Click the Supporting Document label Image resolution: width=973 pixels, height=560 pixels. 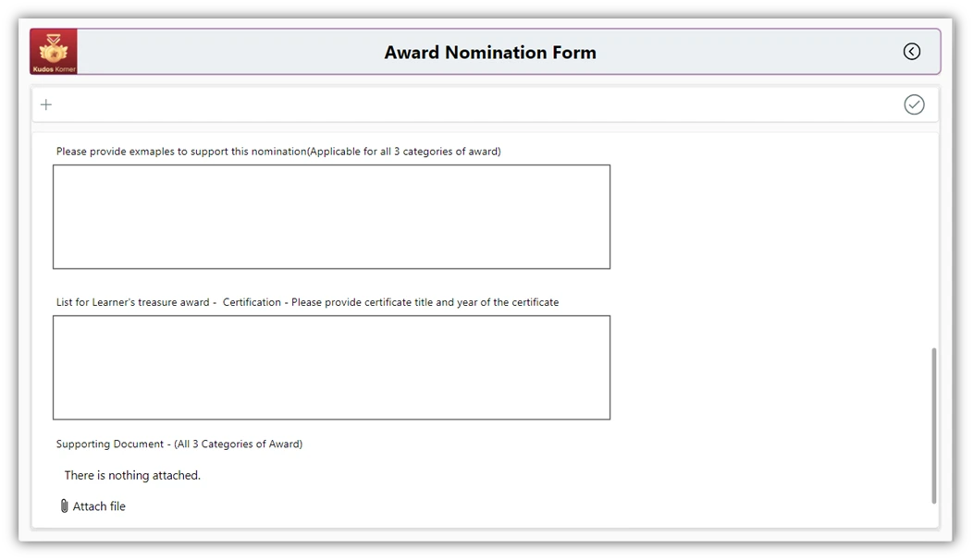179,444
